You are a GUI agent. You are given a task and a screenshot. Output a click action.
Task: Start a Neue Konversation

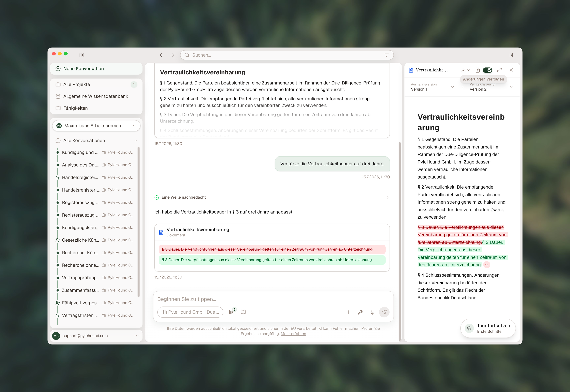pos(96,69)
